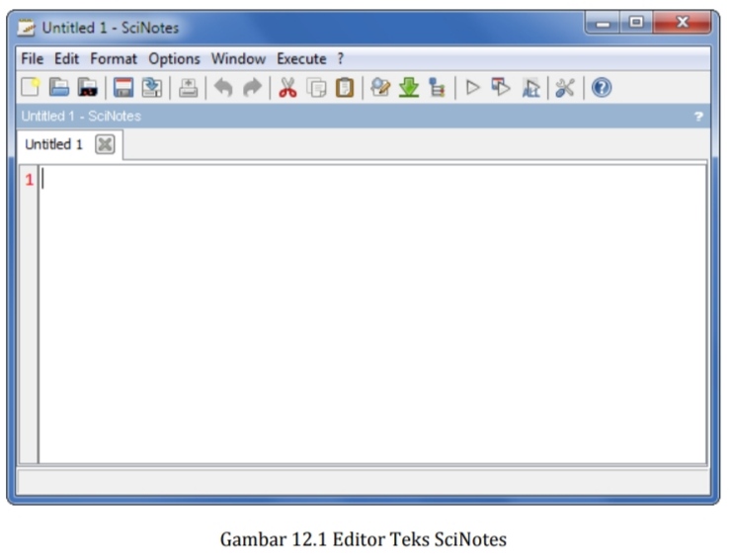Open the ? help menu
732x560 pixels.
pos(341,59)
